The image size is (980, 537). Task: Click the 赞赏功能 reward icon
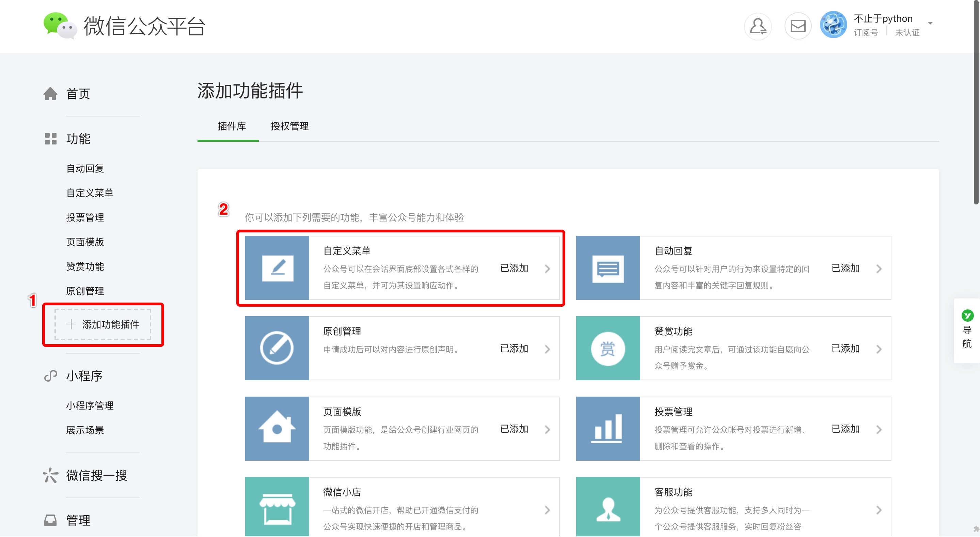[607, 348]
